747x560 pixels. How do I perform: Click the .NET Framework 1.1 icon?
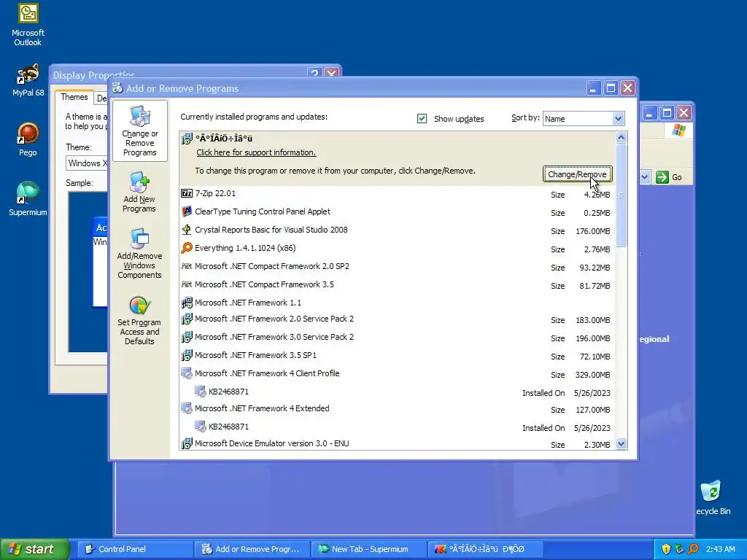[187, 303]
